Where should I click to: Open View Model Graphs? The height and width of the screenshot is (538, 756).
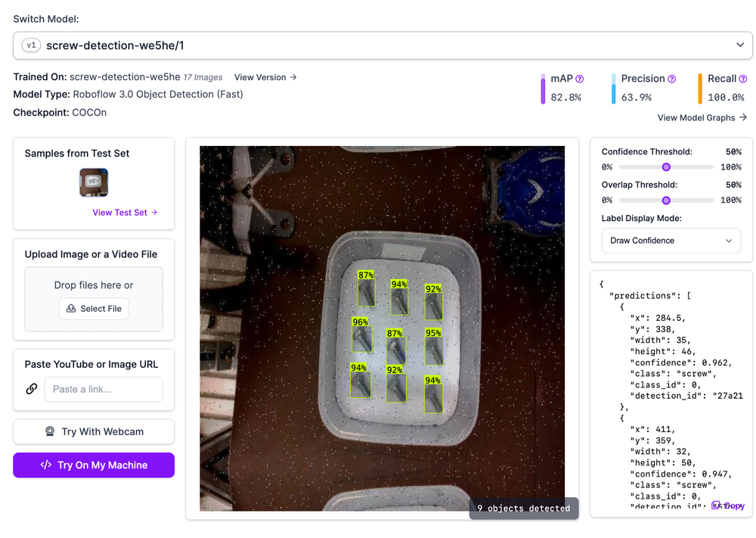coord(702,117)
